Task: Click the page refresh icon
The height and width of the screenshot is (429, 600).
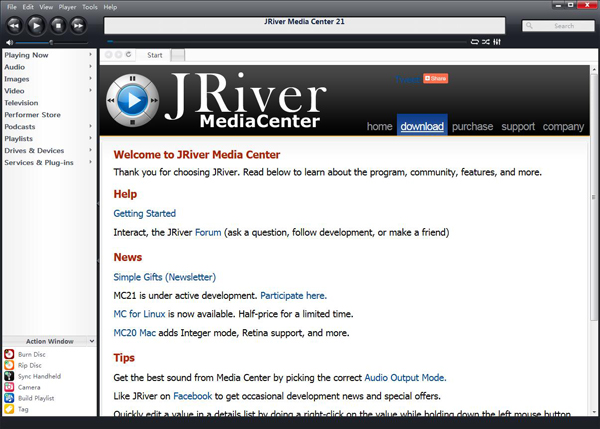Action: [x=129, y=55]
